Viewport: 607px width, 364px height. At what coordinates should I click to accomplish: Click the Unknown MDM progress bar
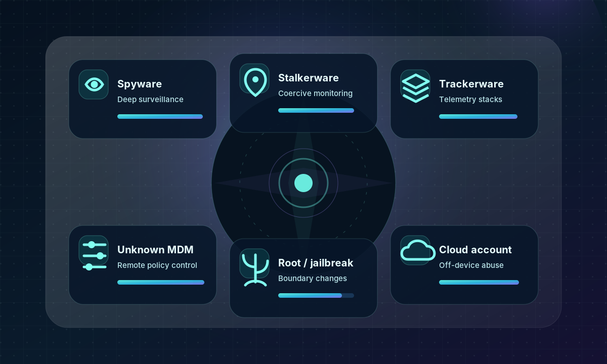161,282
